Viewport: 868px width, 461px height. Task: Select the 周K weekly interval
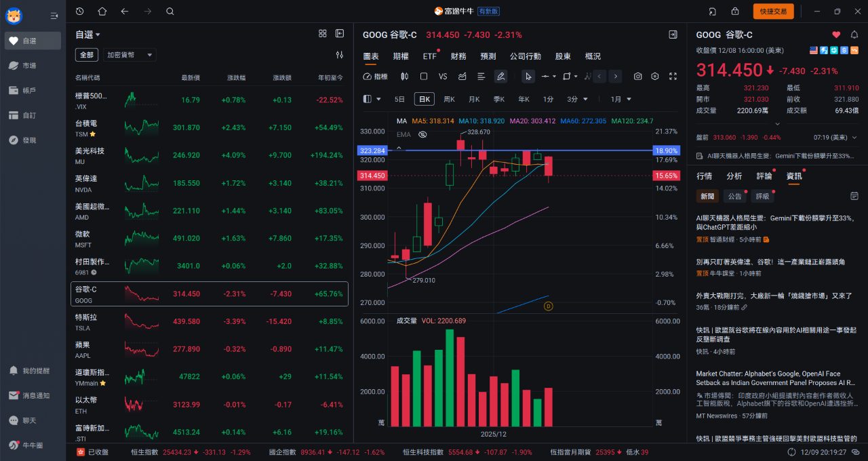449,99
